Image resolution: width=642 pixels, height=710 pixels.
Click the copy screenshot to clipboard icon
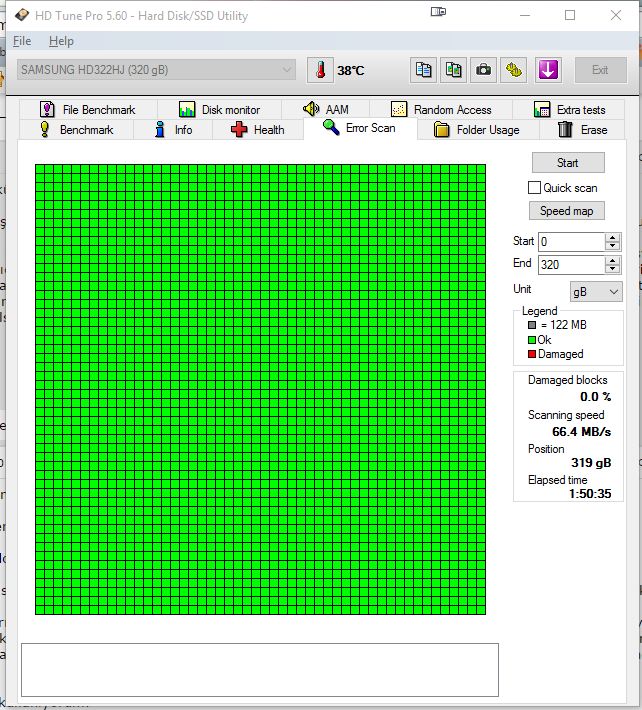(x=453, y=70)
